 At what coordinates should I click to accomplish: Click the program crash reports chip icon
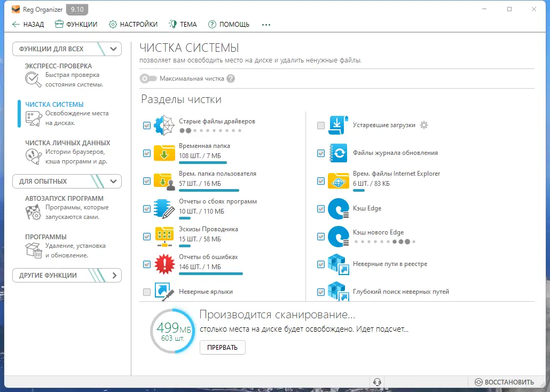click(x=164, y=209)
